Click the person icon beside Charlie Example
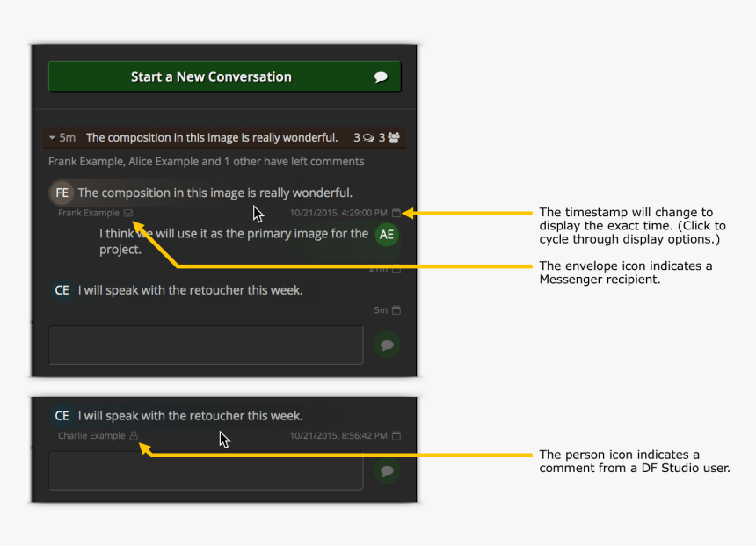 134,435
